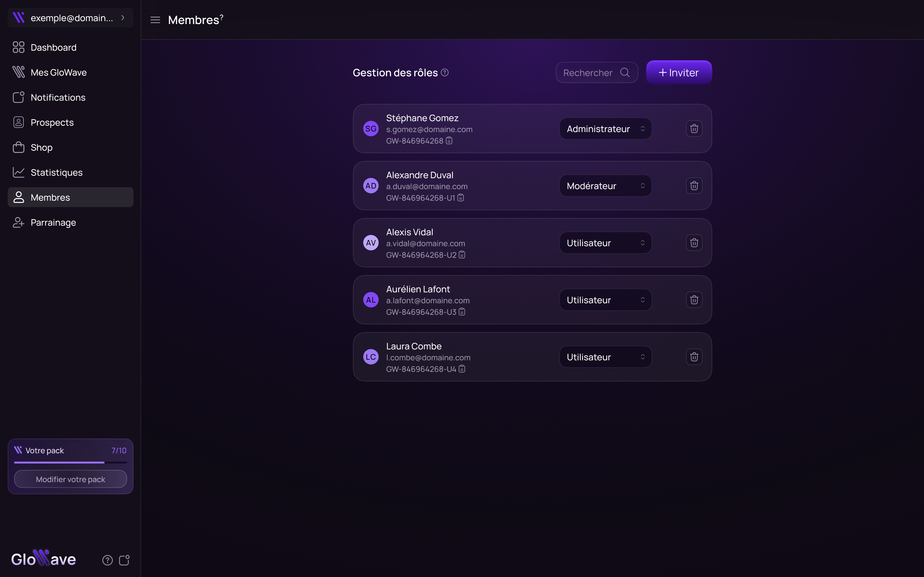Copy Stéphane Gomez's ID GW-846964268
The image size is (924, 577).
tap(449, 141)
